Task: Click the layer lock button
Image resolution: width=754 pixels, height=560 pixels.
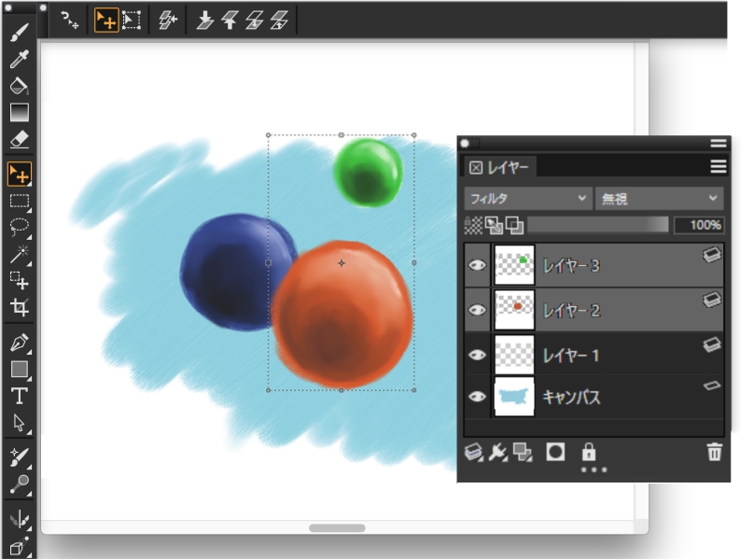Action: pos(588,453)
